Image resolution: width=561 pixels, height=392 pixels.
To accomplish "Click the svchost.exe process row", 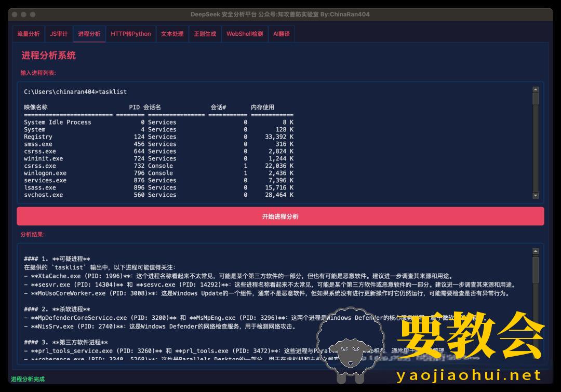I will click(x=159, y=195).
